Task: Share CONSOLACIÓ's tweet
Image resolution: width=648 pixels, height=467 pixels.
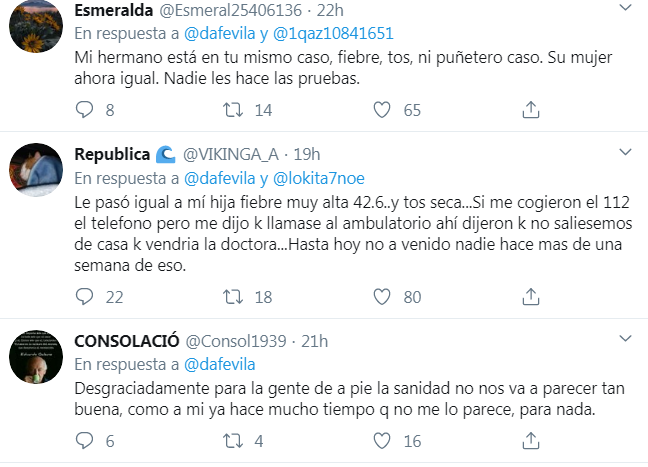Action: tap(530, 441)
